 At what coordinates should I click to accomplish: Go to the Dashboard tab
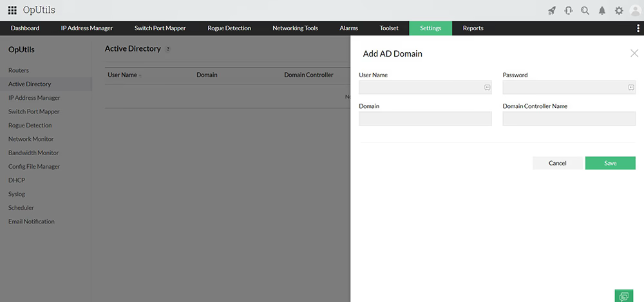tap(25, 28)
